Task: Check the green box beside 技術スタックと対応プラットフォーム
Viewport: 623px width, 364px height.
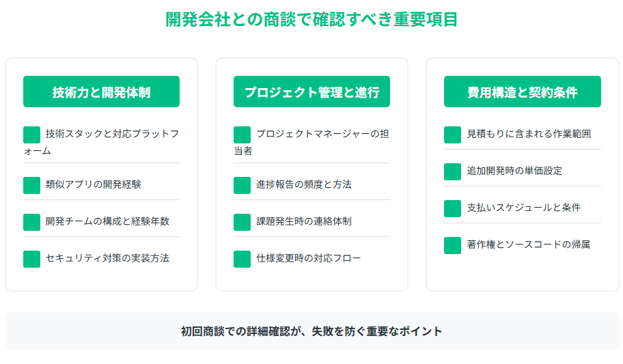Action: pyautogui.click(x=32, y=135)
